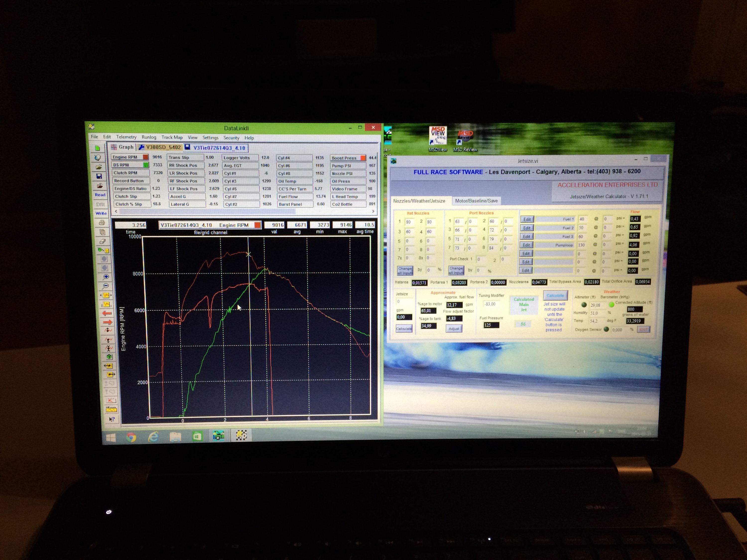Open the Settings menu in DataLinkII
Viewport: 747px width, 560px height.
[210, 138]
